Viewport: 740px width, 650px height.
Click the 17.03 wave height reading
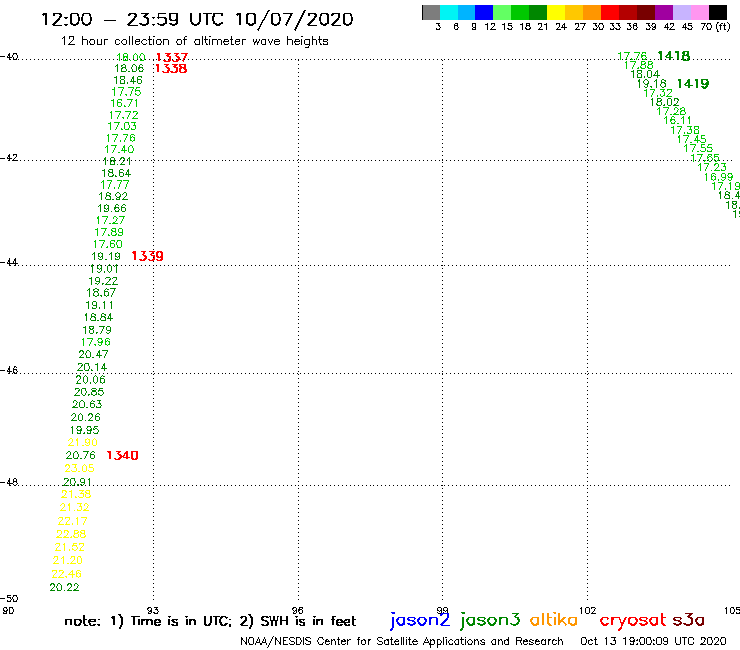click(x=122, y=127)
